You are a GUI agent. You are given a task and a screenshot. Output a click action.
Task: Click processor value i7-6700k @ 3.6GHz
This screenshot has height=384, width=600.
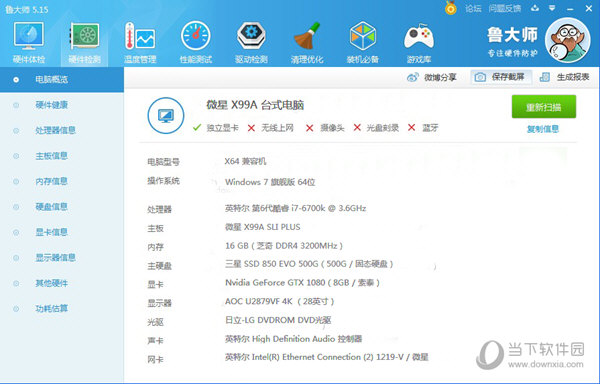tap(295, 208)
